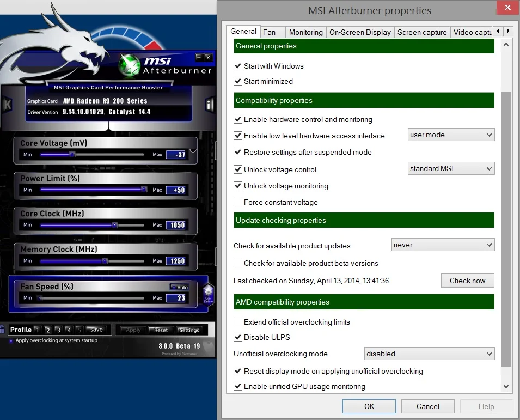
Task: Toggle the Fan Speed Auto button
Action: tap(179, 287)
